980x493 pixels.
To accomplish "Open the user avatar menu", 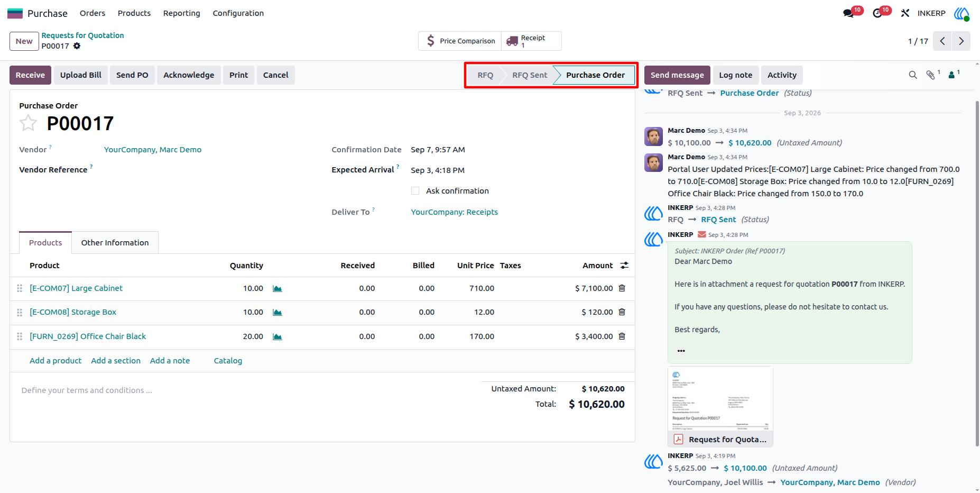I will (961, 13).
